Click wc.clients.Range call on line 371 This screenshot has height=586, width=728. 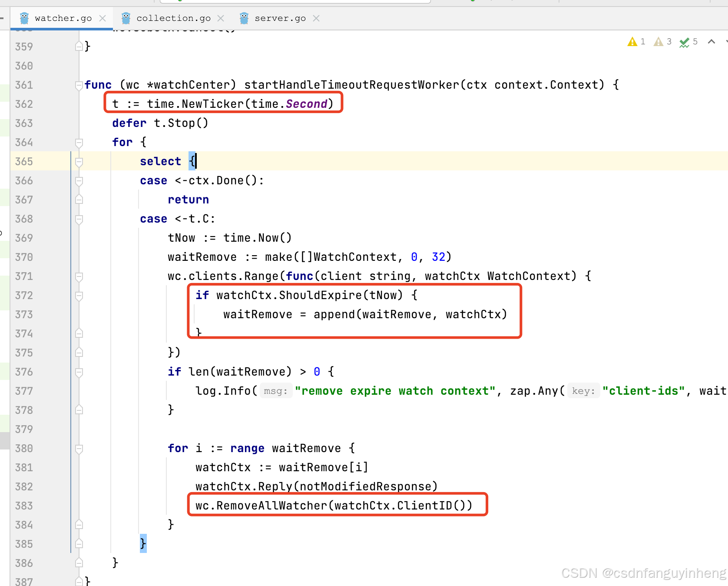223,276
